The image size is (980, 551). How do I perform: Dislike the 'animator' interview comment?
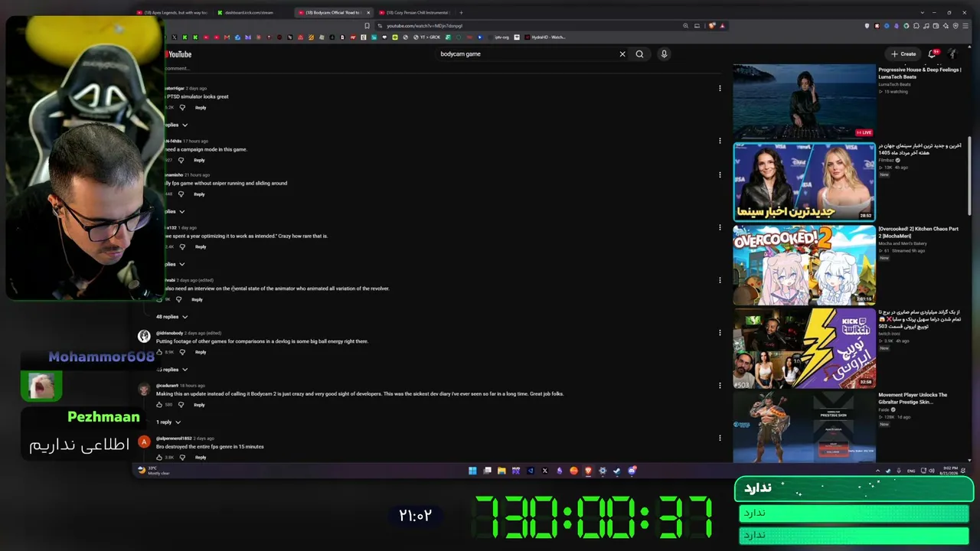coord(178,300)
